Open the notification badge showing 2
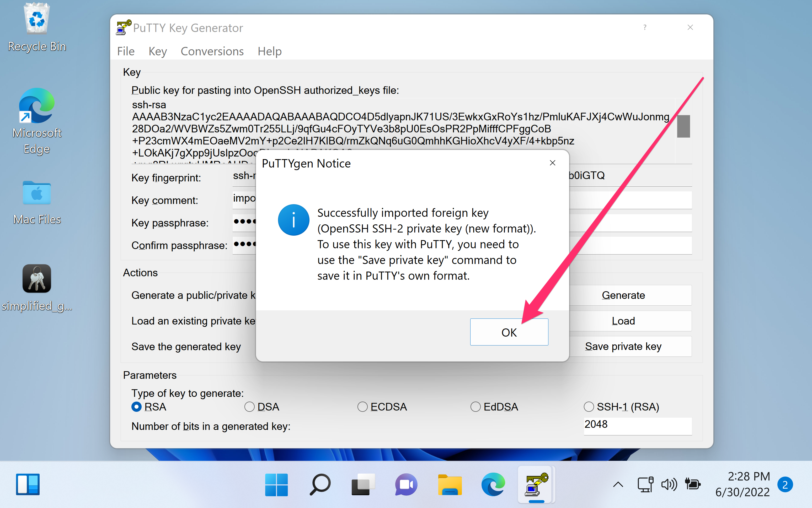The image size is (812, 508). (785, 484)
